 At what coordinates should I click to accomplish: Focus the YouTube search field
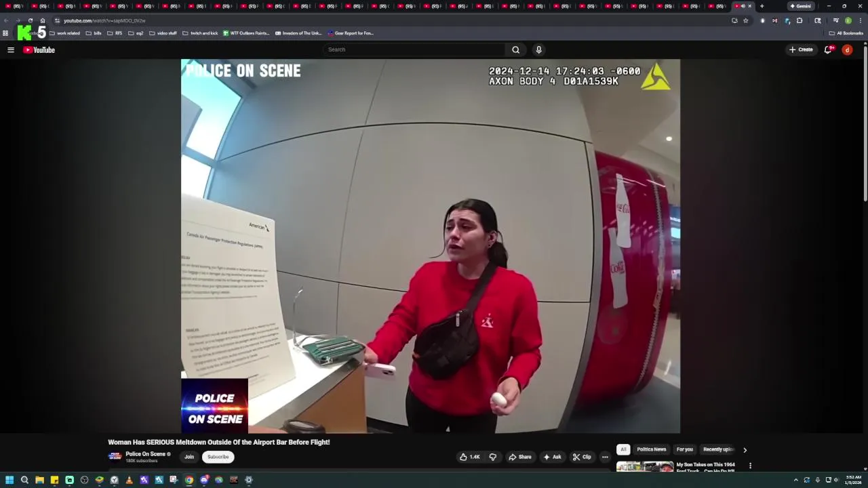coord(414,49)
